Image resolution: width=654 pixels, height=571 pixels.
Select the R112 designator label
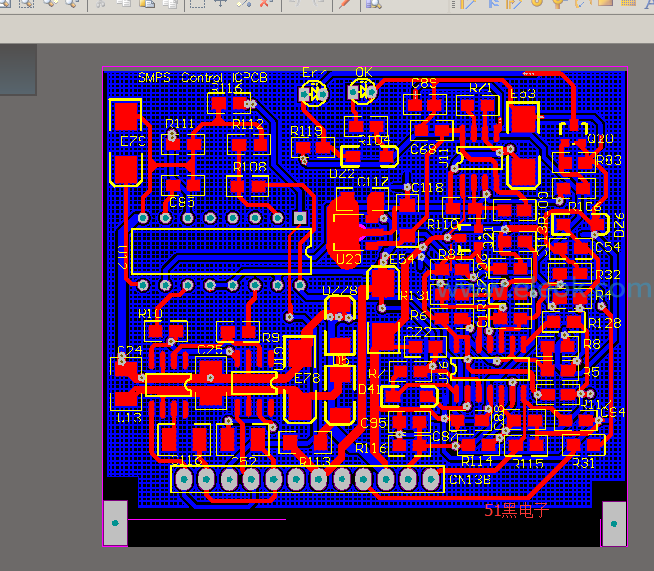(x=248, y=124)
